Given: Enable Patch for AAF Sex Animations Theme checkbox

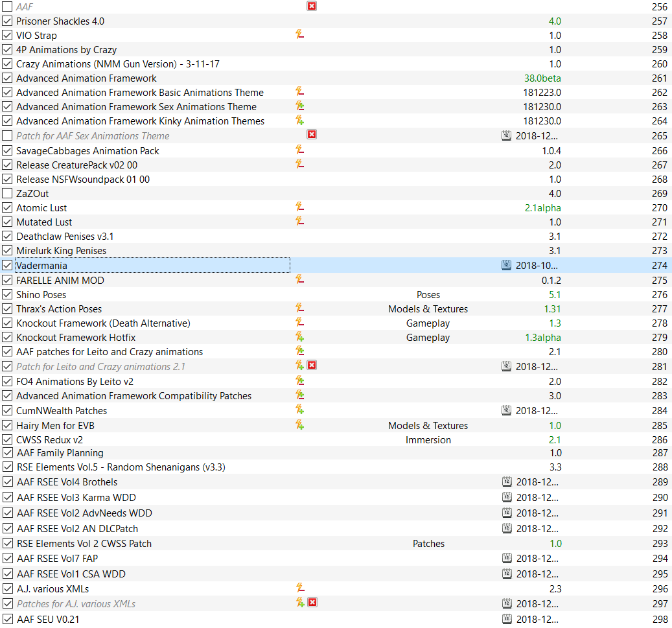Looking at the screenshot, I should (7, 135).
